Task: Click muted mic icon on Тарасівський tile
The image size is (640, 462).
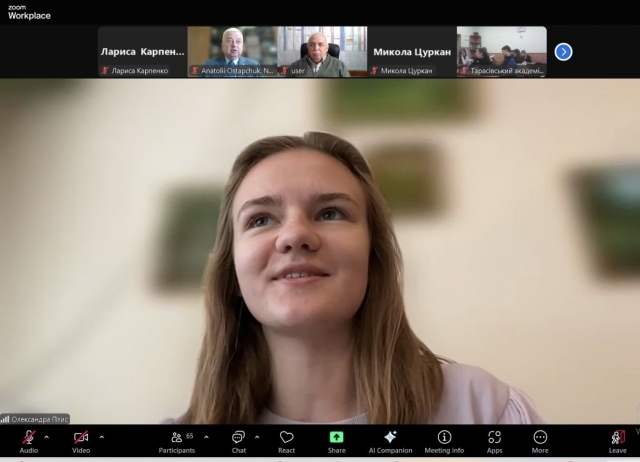Action: coord(464,71)
